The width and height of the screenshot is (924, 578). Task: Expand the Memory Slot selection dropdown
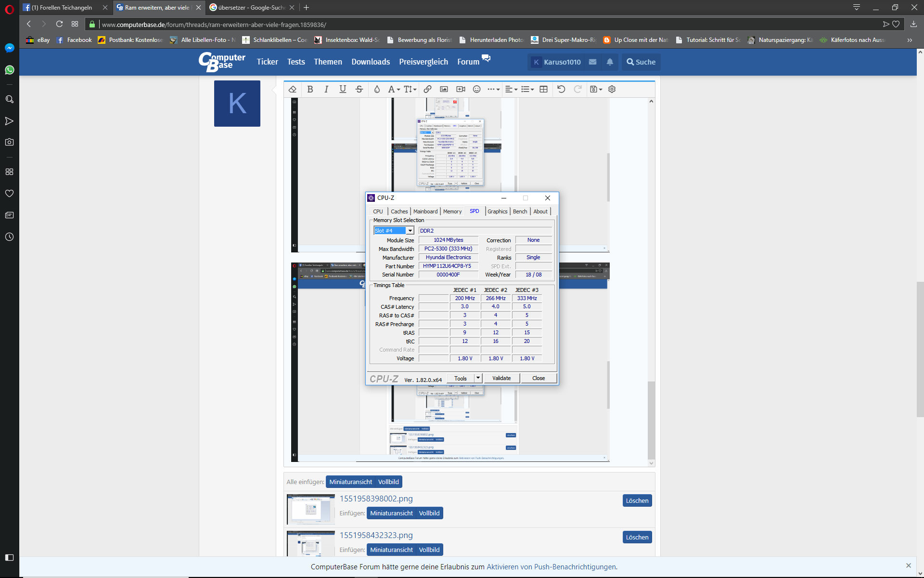(x=410, y=231)
